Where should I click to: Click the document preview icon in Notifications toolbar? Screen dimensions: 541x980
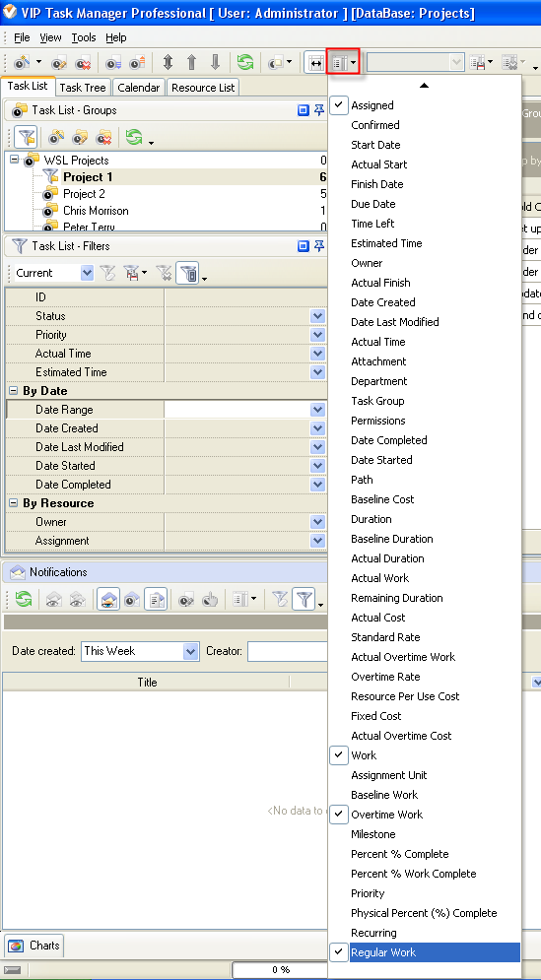(x=156, y=600)
